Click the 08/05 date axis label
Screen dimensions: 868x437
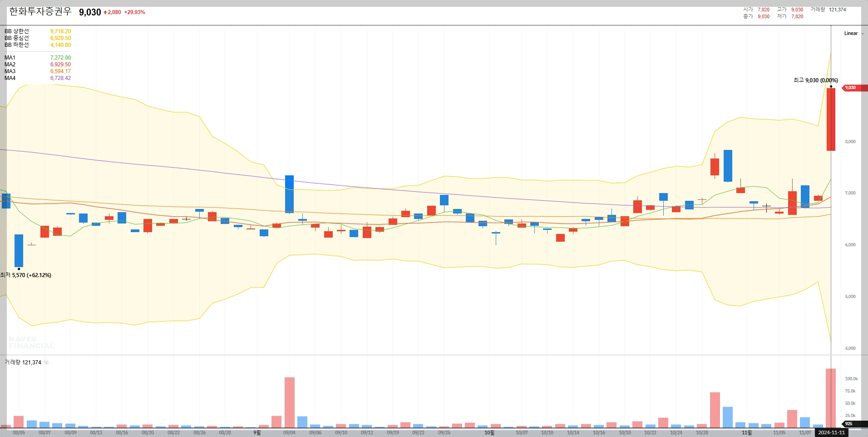click(19, 433)
